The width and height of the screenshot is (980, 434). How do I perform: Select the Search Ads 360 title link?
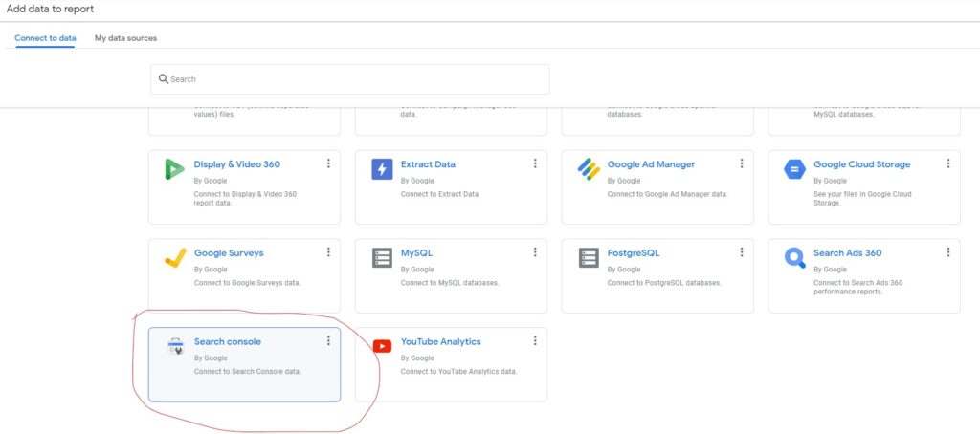(848, 253)
